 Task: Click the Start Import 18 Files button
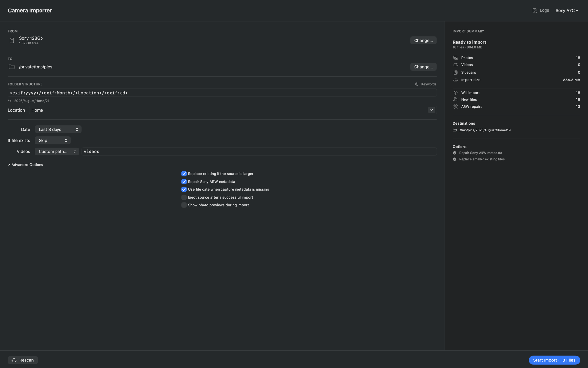tap(554, 360)
